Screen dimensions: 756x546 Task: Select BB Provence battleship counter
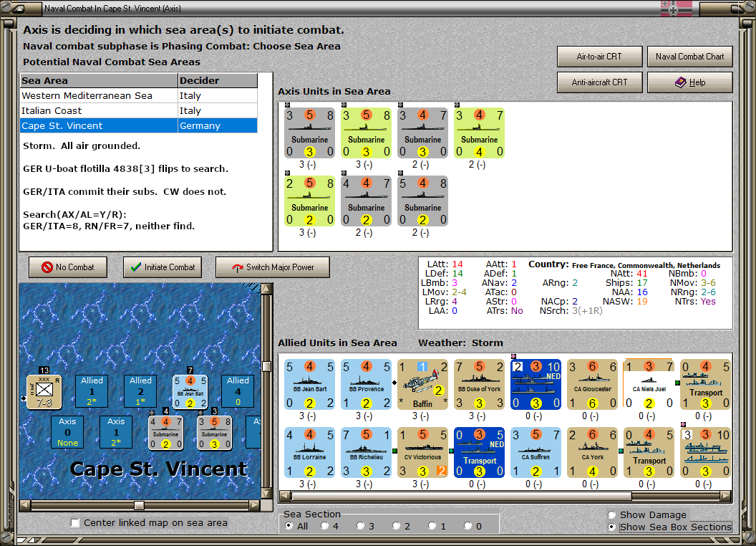367,384
